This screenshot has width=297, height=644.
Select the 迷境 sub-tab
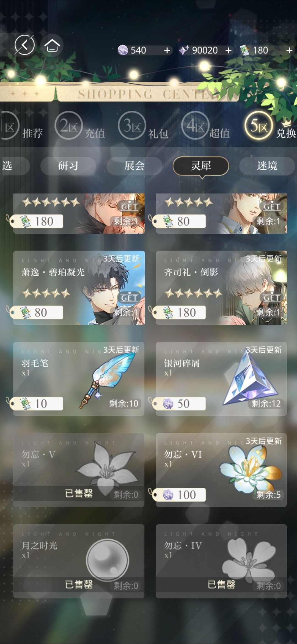coord(267,166)
